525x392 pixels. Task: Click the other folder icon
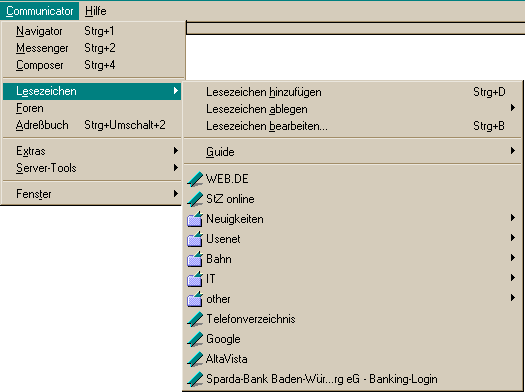195,299
